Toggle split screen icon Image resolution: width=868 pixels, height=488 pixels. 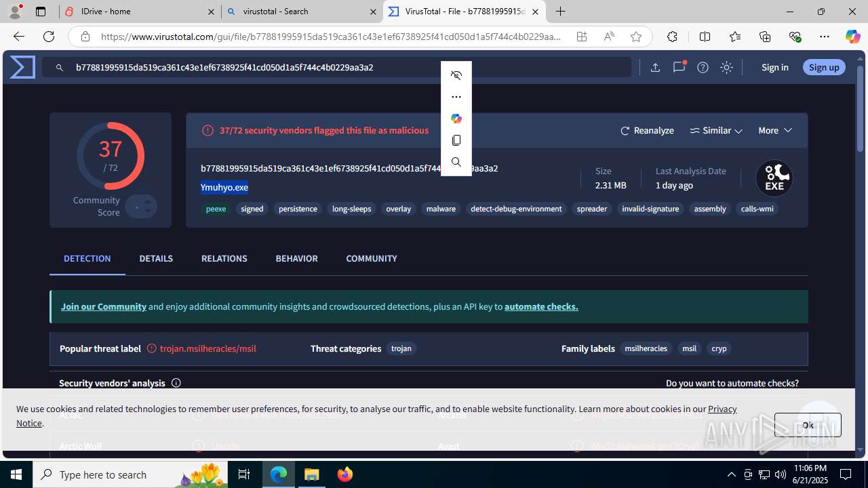pyautogui.click(x=705, y=37)
